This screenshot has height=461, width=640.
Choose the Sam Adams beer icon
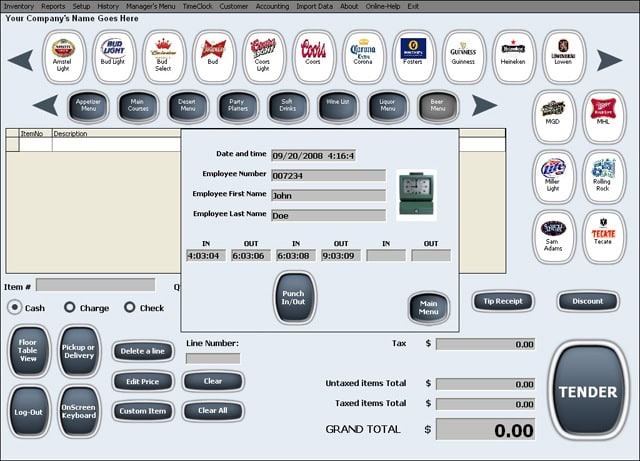553,237
